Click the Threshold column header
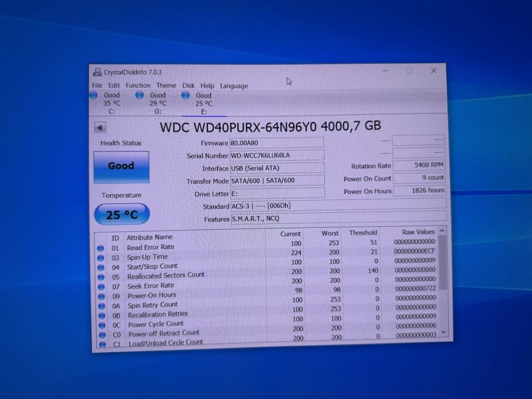The image size is (532, 399). [x=363, y=232]
